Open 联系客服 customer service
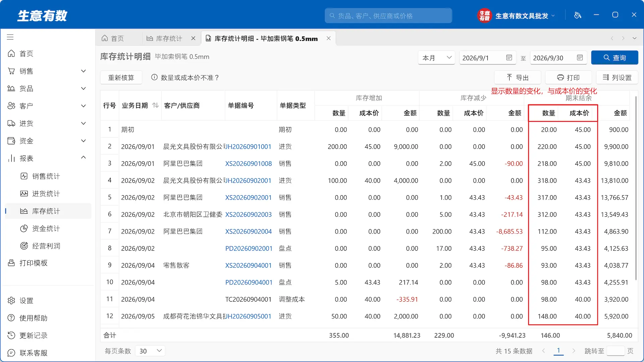 [33, 353]
